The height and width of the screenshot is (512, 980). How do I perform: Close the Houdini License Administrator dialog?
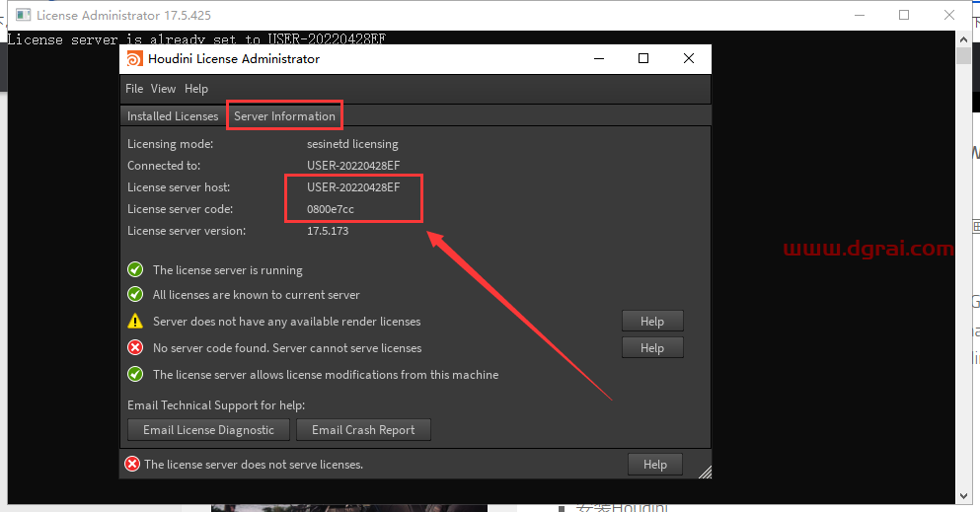pyautogui.click(x=689, y=58)
